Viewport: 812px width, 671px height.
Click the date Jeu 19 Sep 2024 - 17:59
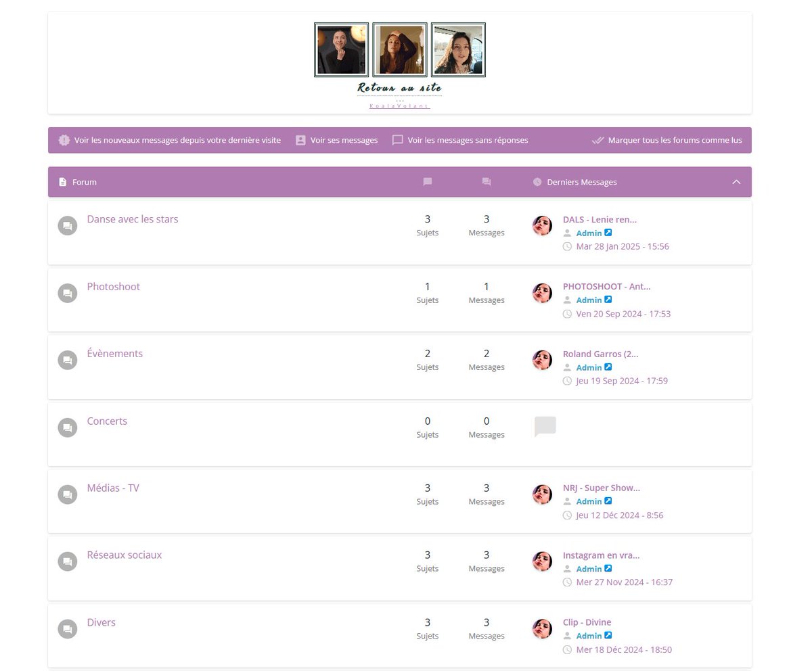[622, 381]
